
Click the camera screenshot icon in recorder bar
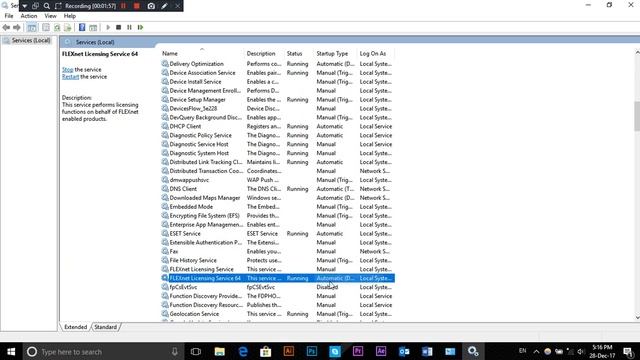pos(151,6)
